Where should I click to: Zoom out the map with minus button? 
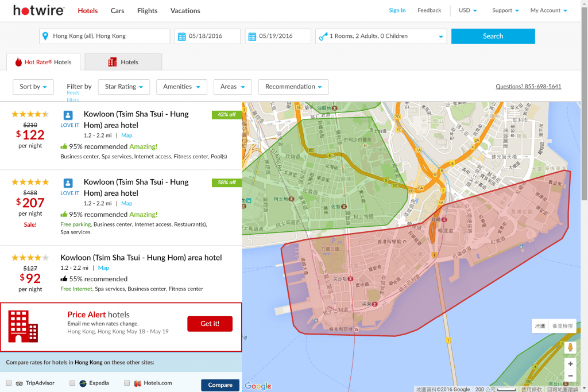570,375
